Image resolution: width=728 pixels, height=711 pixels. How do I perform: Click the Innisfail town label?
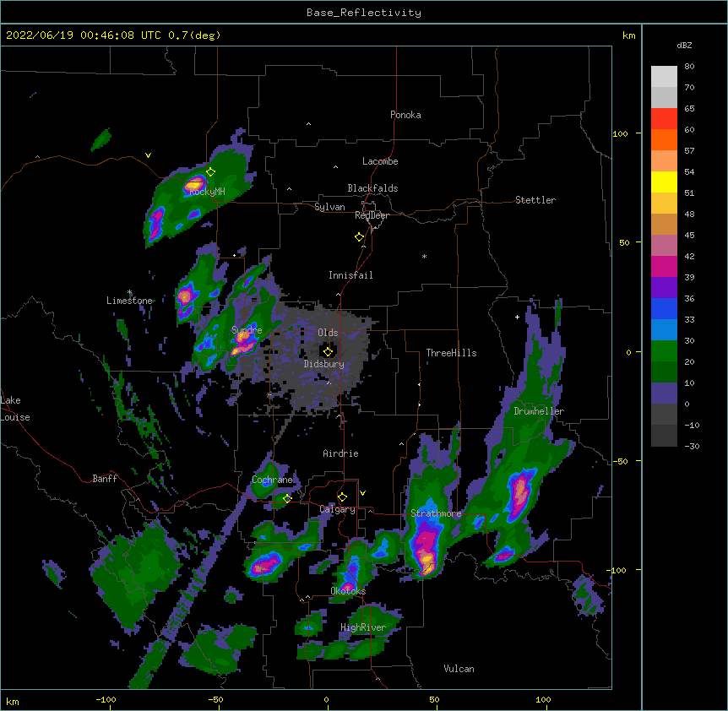pyautogui.click(x=350, y=275)
